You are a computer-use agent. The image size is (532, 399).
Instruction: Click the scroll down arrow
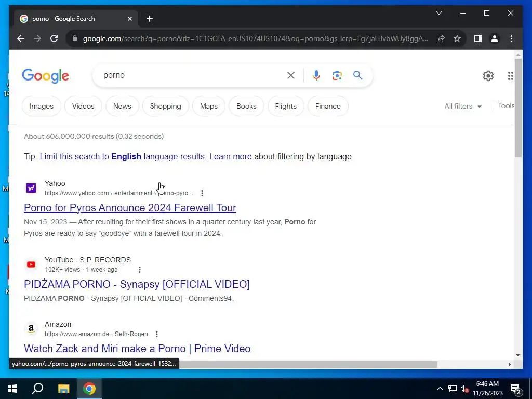click(518, 355)
